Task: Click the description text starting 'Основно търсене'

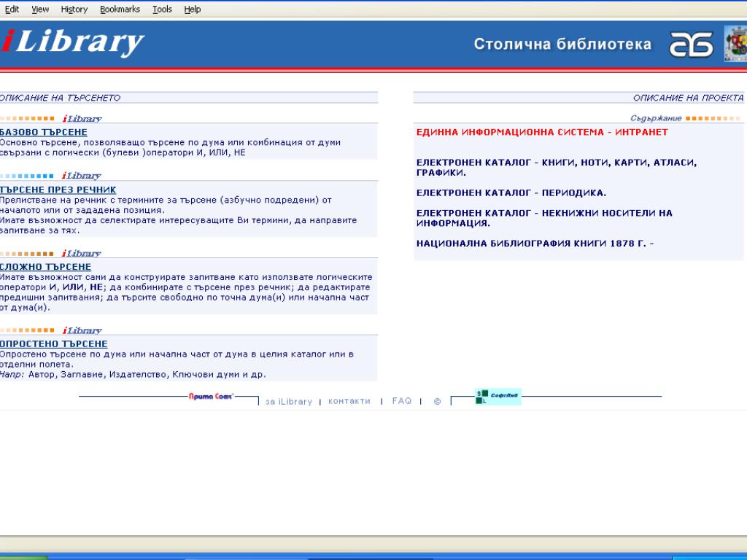Action: [x=170, y=147]
